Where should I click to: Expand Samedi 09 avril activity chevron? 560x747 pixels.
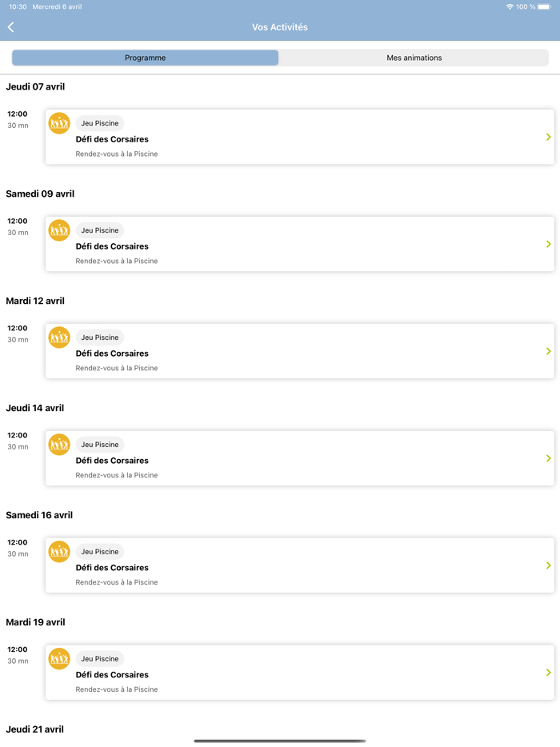pos(548,245)
